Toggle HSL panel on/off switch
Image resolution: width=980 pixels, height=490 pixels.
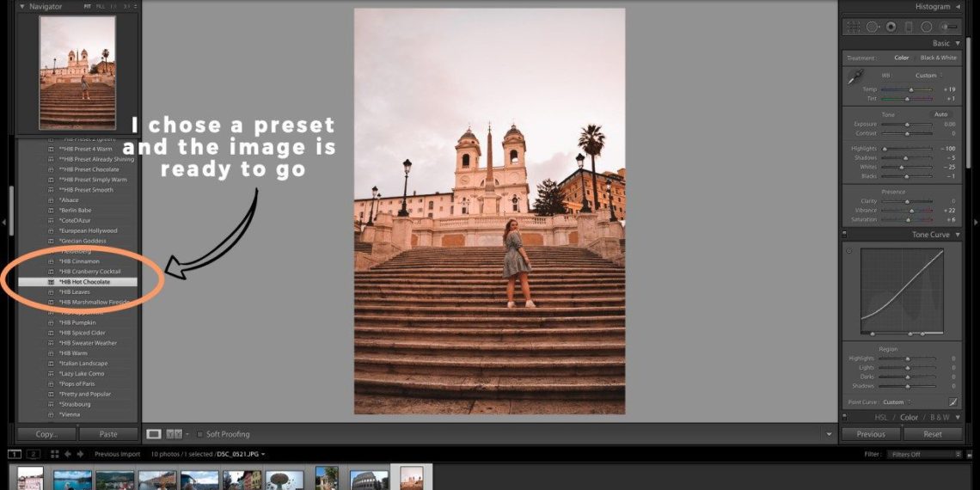(844, 417)
